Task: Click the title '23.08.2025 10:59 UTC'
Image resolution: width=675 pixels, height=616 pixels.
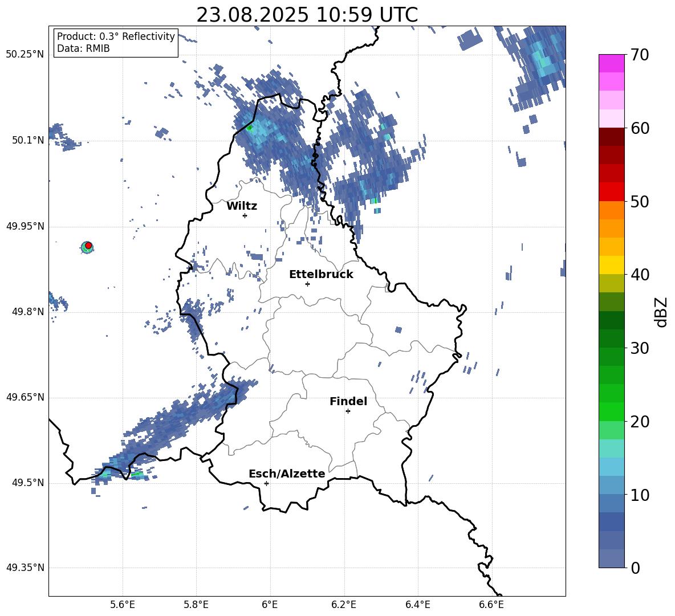Action: coord(307,15)
